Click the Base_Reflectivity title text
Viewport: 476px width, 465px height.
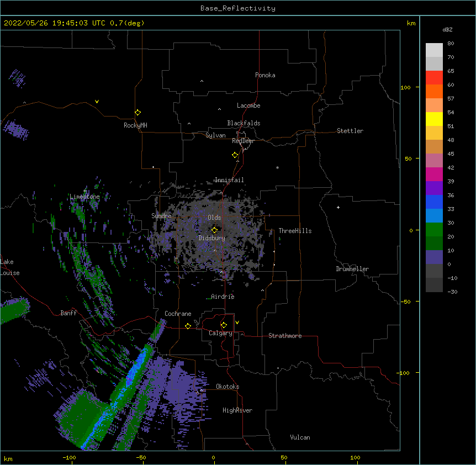click(238, 8)
